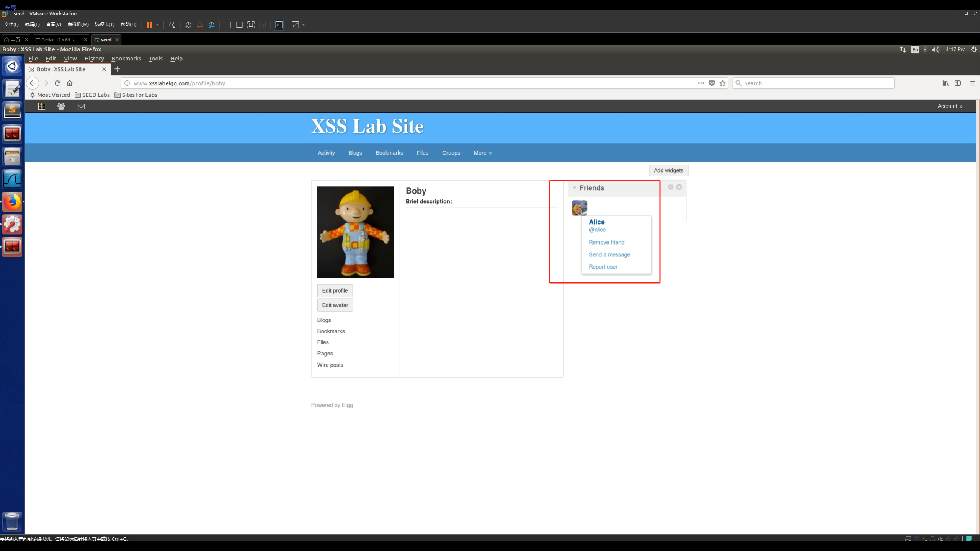Collapse the Friends widget triangle
980x551 pixels.
point(574,188)
